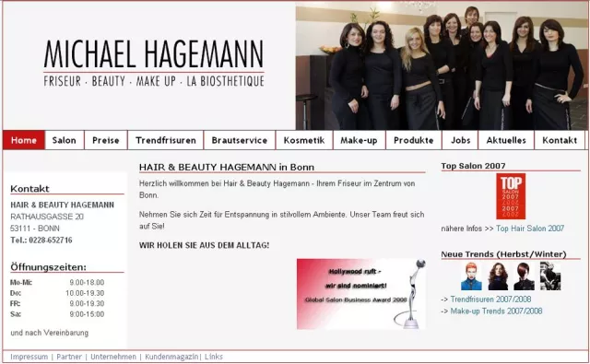Click 'Neue Trends (Herbst/Winter)' heading
This screenshot has width=590, height=364.
click(x=503, y=254)
